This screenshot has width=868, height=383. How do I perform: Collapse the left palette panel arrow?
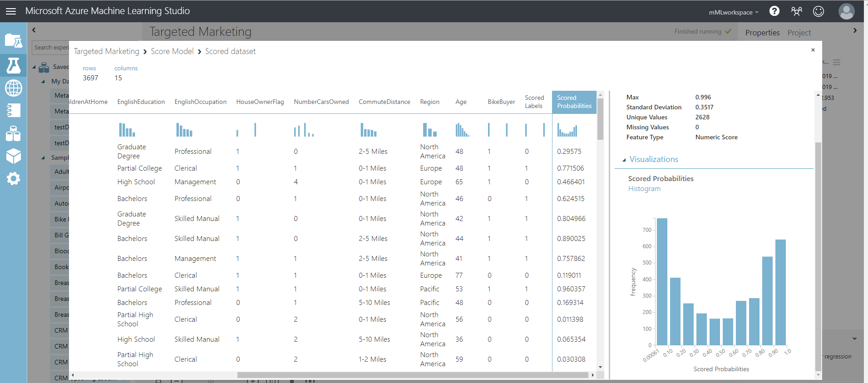coord(34,30)
